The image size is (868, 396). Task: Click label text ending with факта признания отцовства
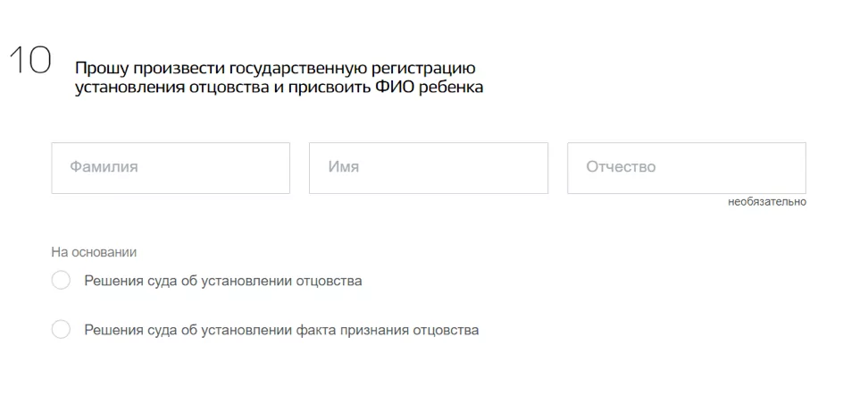pyautogui.click(x=281, y=331)
